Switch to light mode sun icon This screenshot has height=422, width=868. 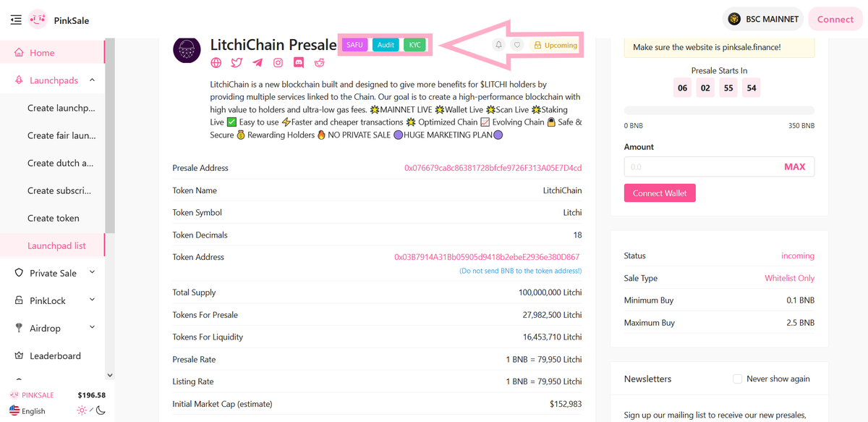click(82, 410)
